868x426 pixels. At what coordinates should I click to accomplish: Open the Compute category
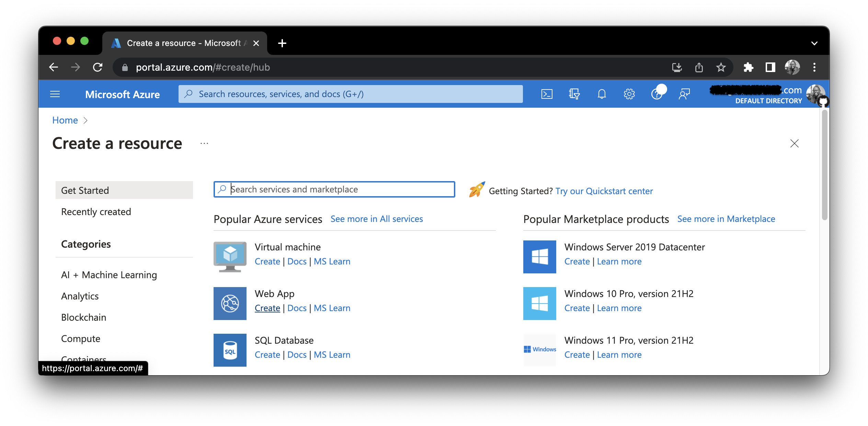[x=81, y=339]
